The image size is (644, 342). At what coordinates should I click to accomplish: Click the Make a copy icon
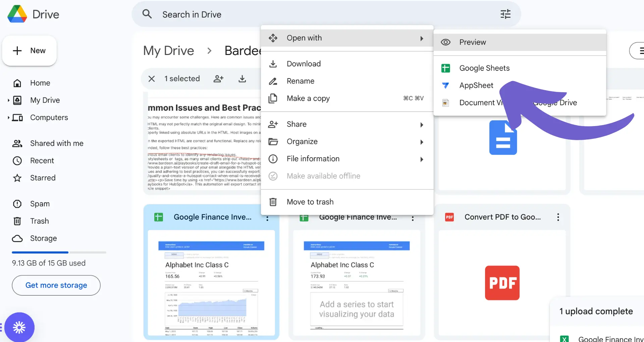pos(273,98)
